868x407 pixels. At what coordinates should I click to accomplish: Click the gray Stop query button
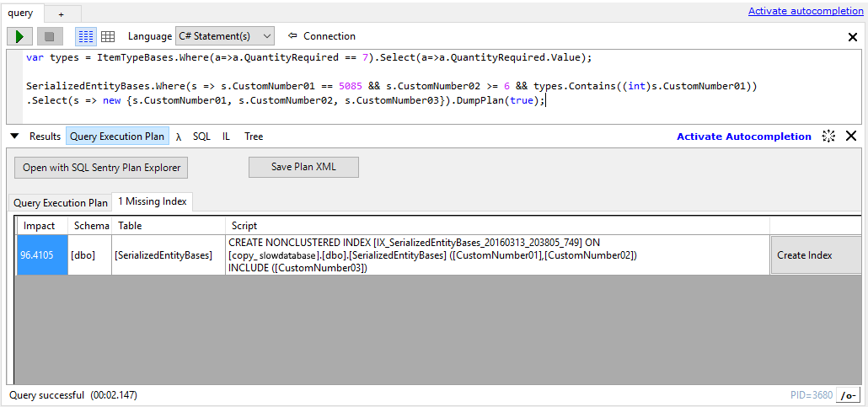point(50,36)
